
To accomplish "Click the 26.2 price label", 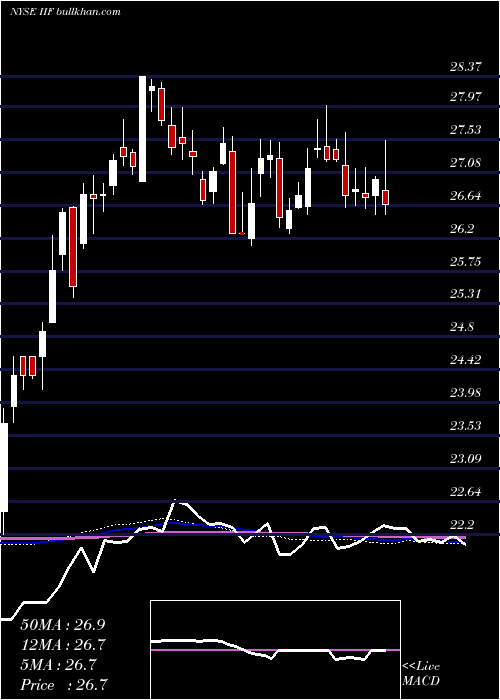I will click(463, 229).
